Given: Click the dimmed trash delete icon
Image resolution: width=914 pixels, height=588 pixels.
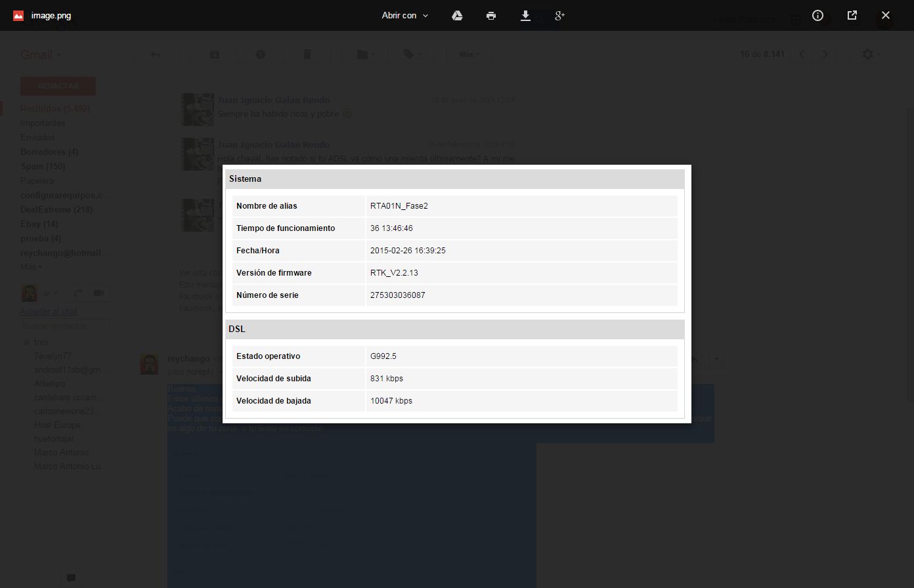Looking at the screenshot, I should point(307,54).
